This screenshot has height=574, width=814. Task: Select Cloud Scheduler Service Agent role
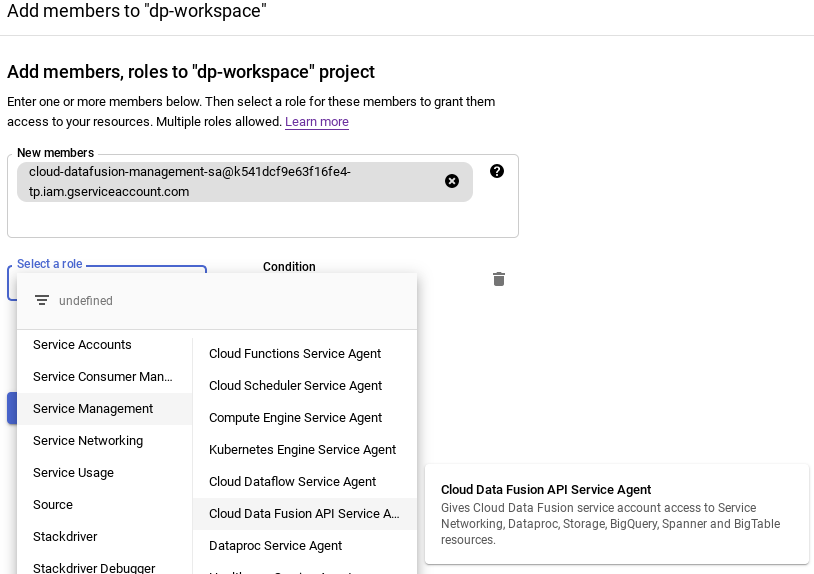(295, 386)
